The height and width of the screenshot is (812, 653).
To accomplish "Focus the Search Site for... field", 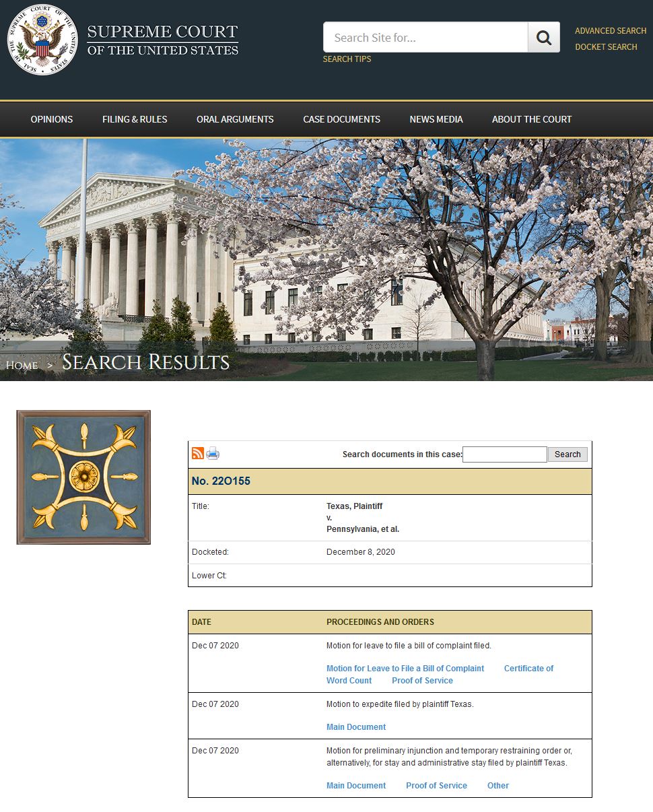I will pos(425,38).
